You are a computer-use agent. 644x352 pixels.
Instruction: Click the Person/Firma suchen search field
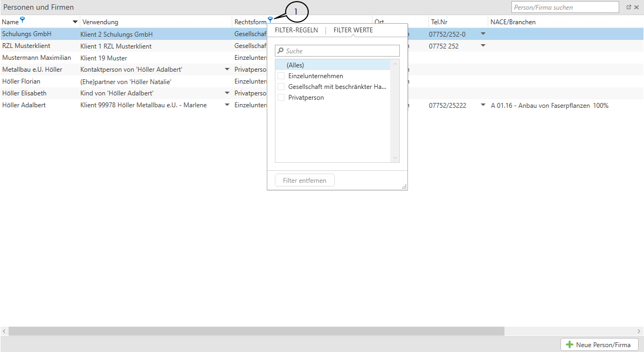click(565, 8)
